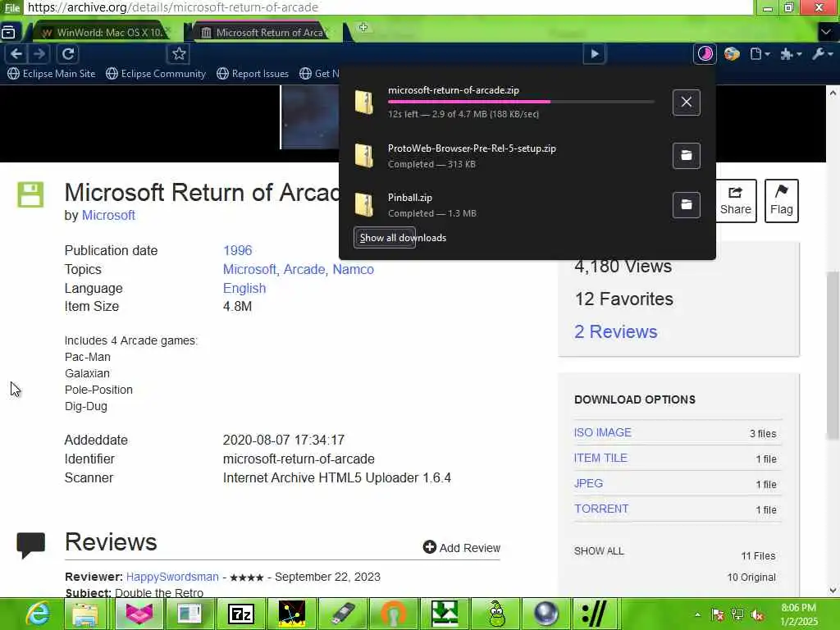This screenshot has width=840, height=630.
Task: Click the download progress bar
Action: click(x=521, y=101)
